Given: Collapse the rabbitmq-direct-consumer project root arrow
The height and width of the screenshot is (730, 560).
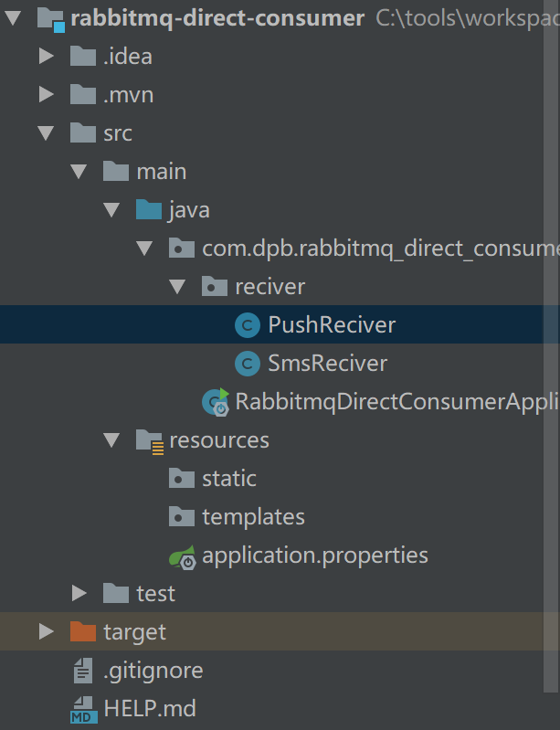Looking at the screenshot, I should [x=13, y=17].
